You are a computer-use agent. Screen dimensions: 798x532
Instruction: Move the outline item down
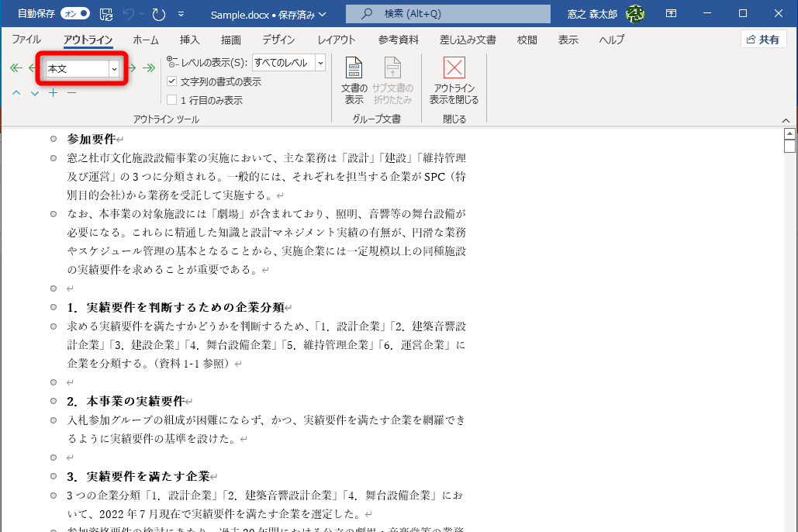click(x=34, y=92)
